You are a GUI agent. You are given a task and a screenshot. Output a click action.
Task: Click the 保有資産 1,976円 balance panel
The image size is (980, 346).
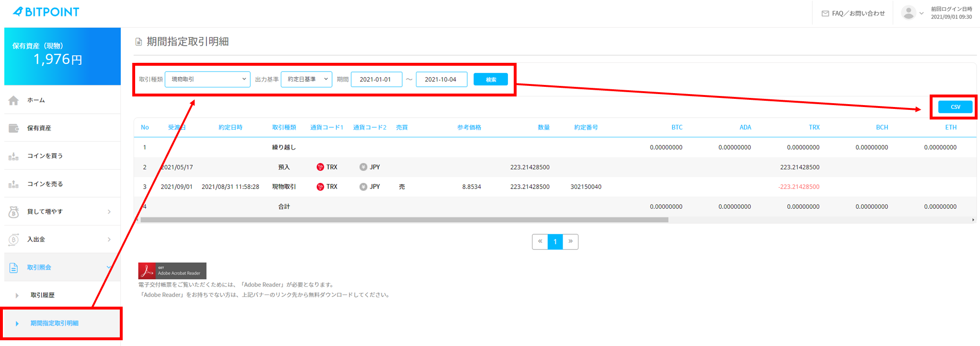click(x=62, y=56)
